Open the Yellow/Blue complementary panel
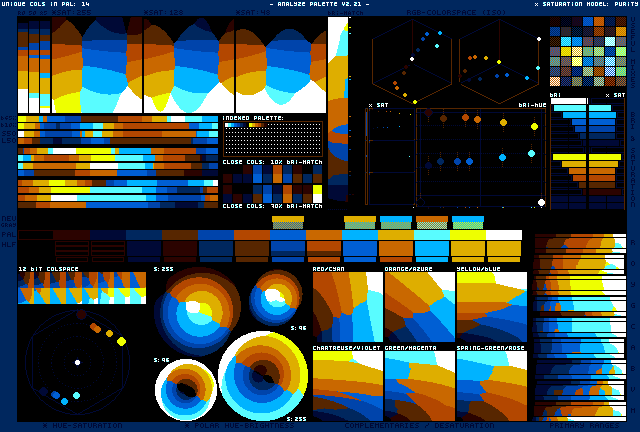640x432 pixels. [x=491, y=309]
